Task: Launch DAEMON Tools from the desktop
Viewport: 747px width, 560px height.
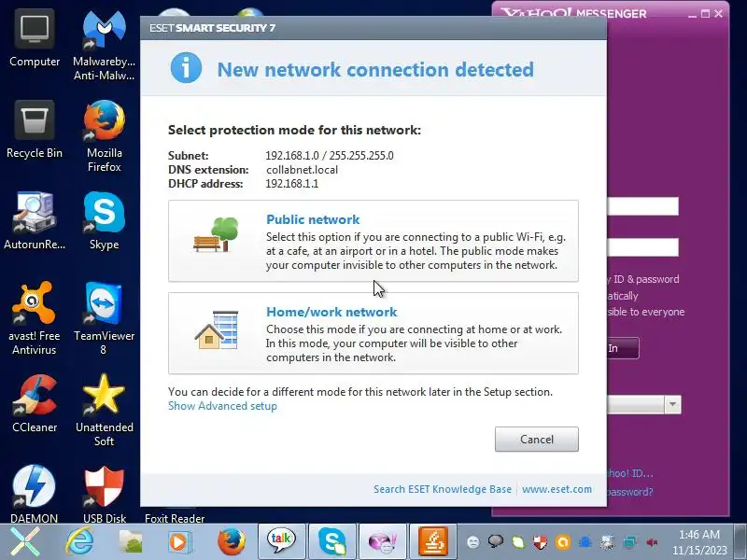Action: 35,495
